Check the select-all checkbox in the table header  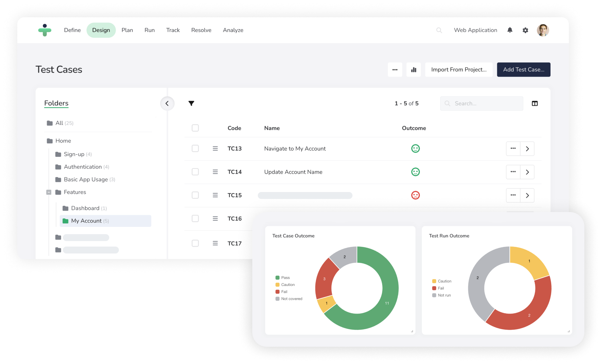click(x=195, y=128)
